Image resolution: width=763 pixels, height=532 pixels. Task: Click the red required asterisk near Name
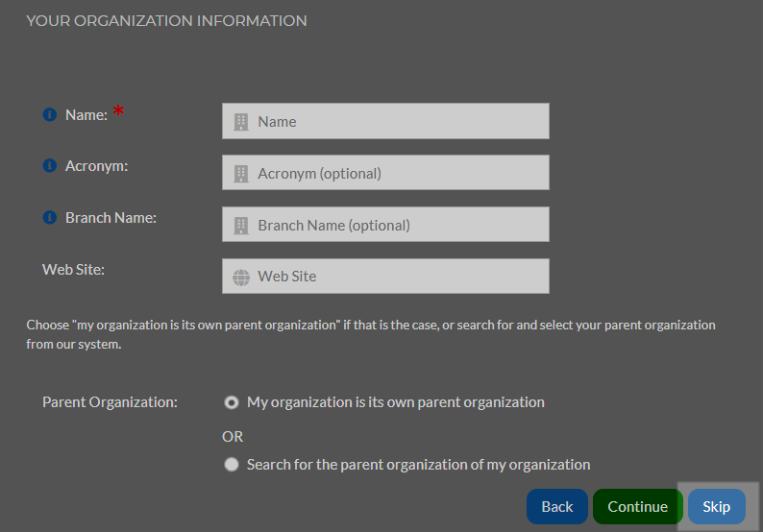[x=119, y=110]
